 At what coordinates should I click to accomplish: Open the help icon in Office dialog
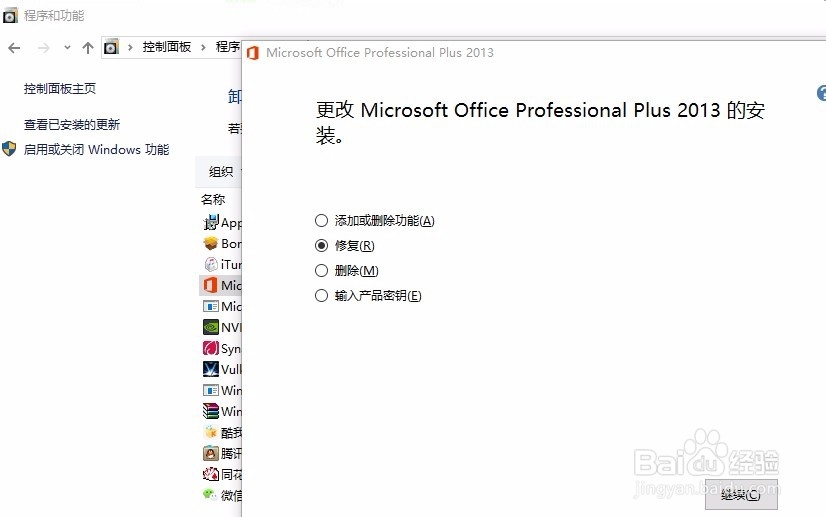coord(821,93)
